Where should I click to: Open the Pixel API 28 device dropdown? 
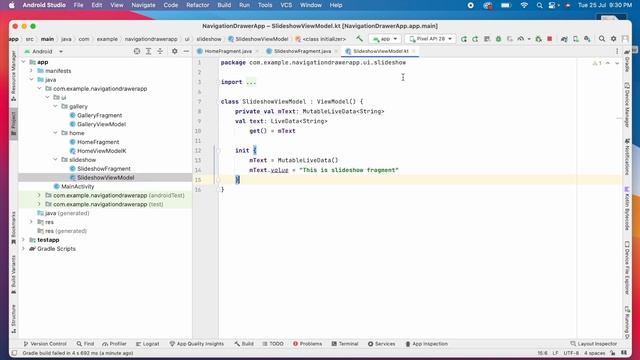[431, 39]
